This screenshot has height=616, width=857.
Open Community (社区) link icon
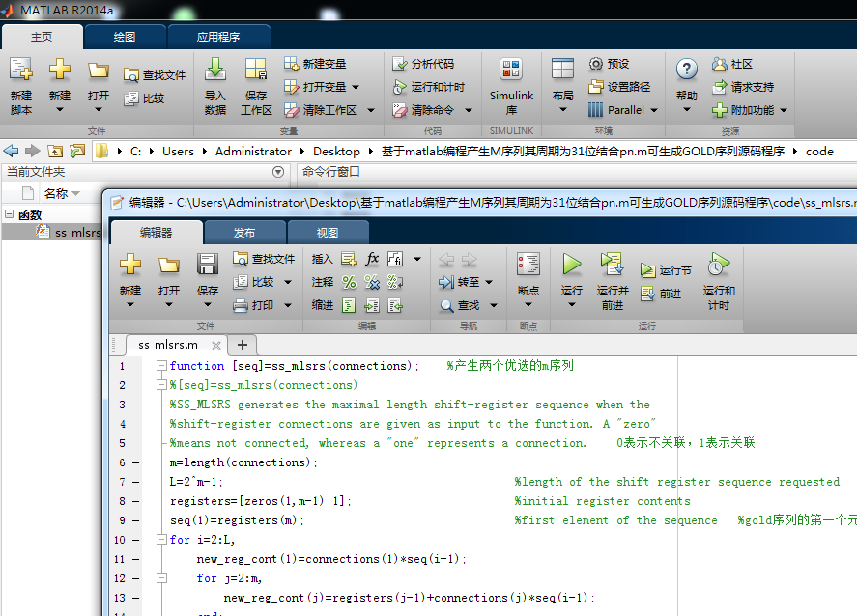[x=719, y=64]
